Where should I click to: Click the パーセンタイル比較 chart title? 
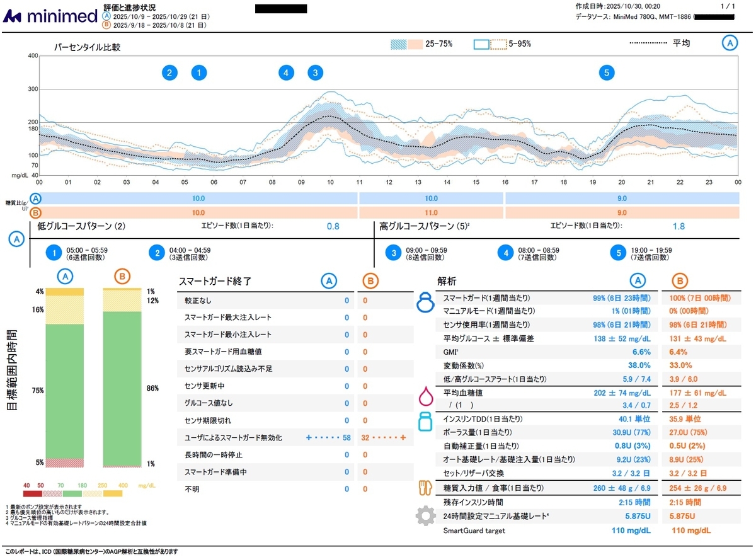pyautogui.click(x=87, y=47)
